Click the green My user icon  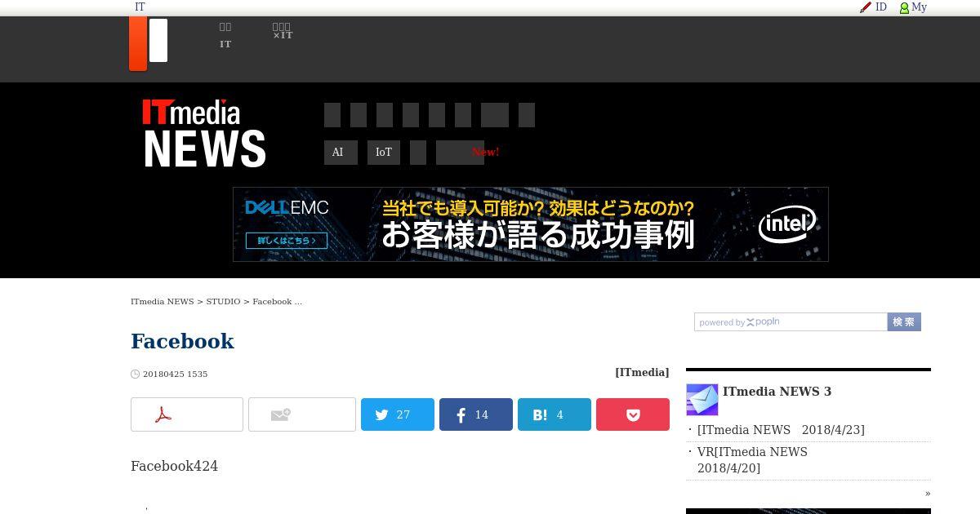904,7
